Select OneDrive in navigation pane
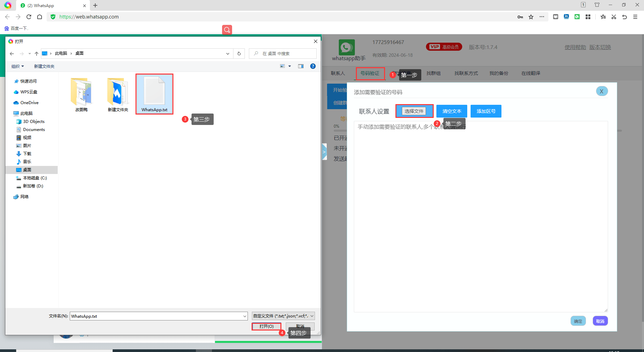This screenshot has height=352, width=644. [x=26, y=103]
